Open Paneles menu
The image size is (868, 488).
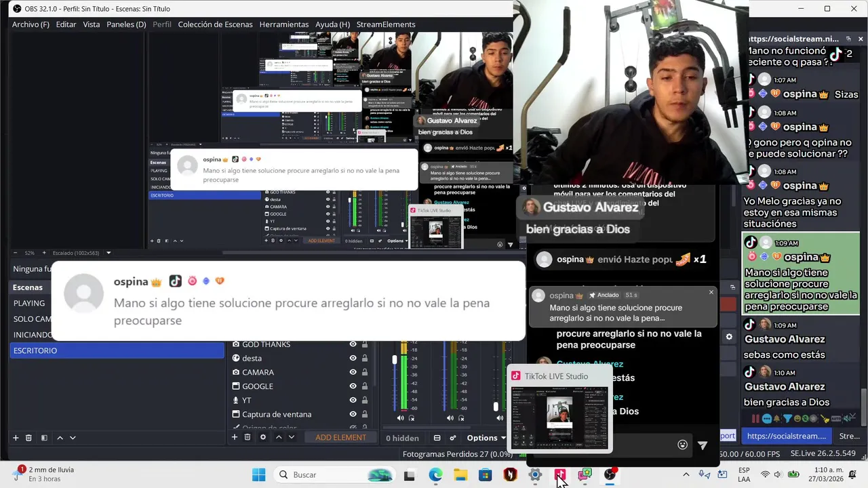tap(126, 24)
